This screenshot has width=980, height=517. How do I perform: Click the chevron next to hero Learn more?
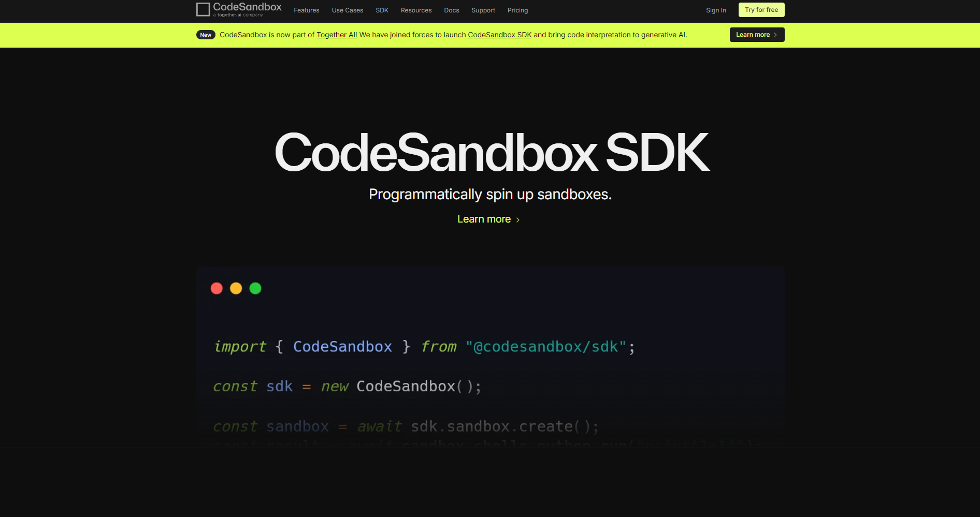518,220
